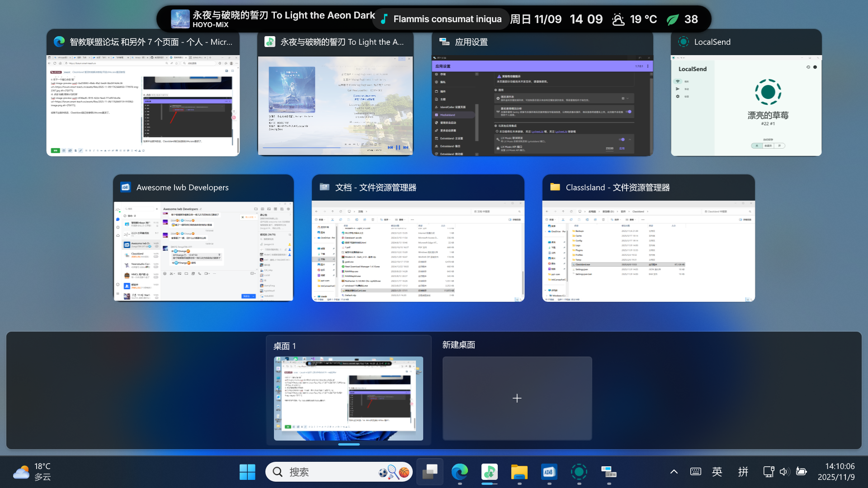Expand the hidden tray icons chevron
This screenshot has height=488, width=868.
(x=674, y=472)
